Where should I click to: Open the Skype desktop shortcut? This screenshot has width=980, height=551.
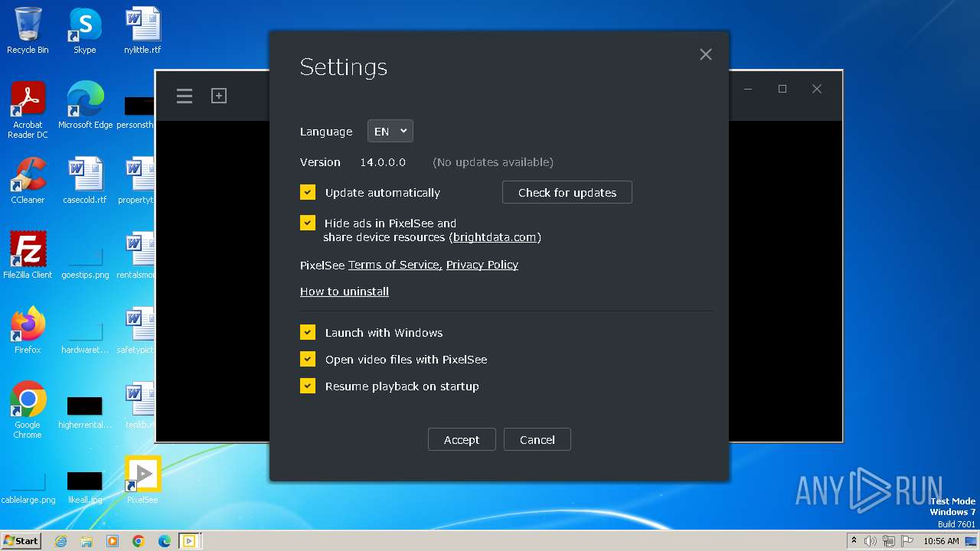point(85,31)
